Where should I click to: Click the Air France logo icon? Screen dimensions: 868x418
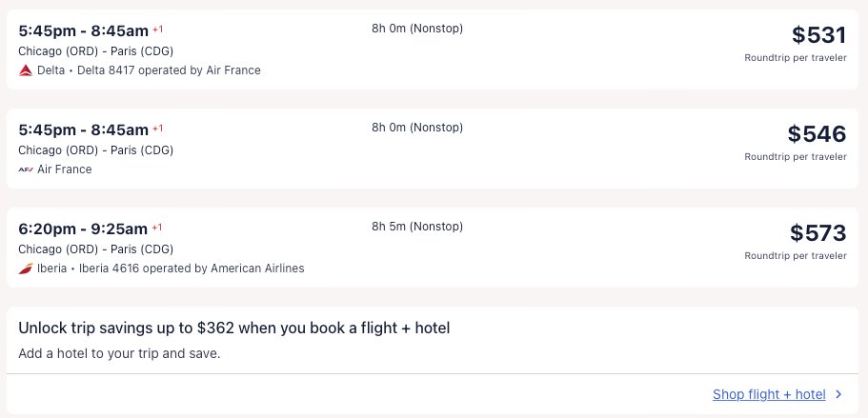tap(26, 169)
